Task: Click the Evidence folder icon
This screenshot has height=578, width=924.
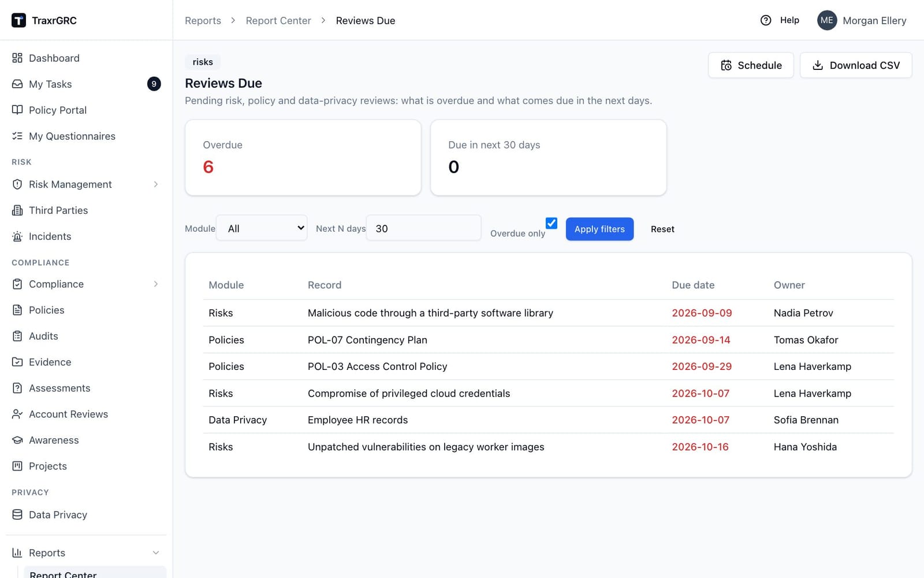Action: click(17, 362)
